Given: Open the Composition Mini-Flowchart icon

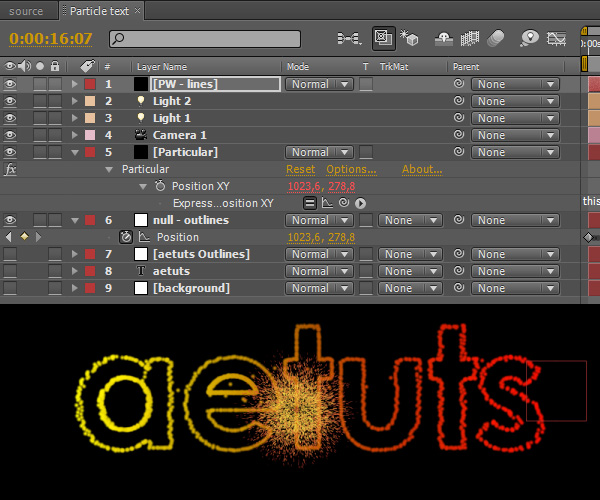Looking at the screenshot, I should pyautogui.click(x=349, y=39).
